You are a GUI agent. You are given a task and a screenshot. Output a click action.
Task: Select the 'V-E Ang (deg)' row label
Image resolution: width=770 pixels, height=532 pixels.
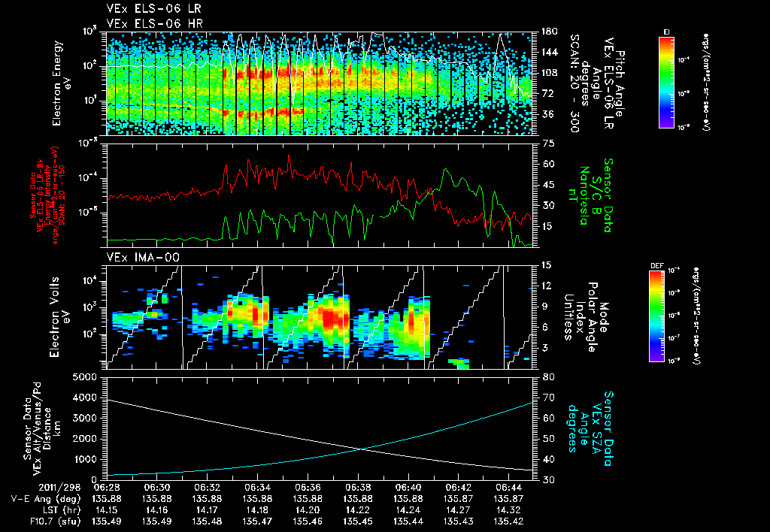46,499
